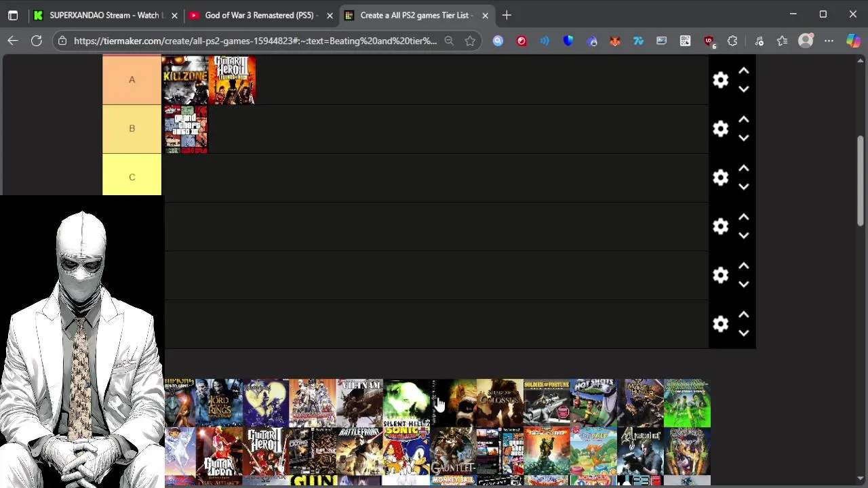The image size is (868, 488).
Task: Open the MetaMask fox extension
Action: pyautogui.click(x=615, y=41)
